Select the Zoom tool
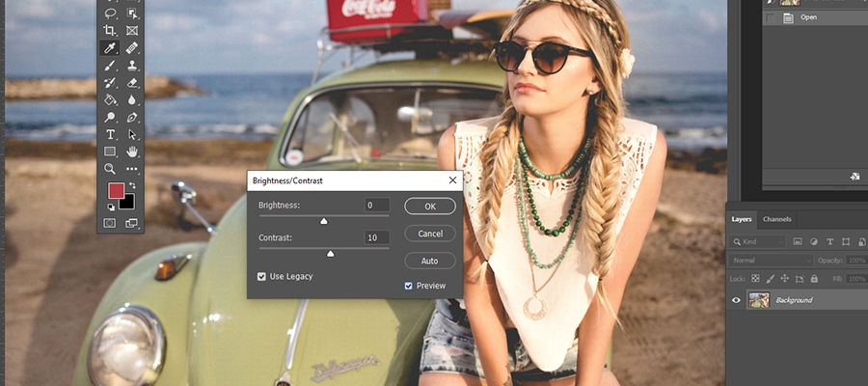Viewport: 868px width, 386px height. pos(110,168)
